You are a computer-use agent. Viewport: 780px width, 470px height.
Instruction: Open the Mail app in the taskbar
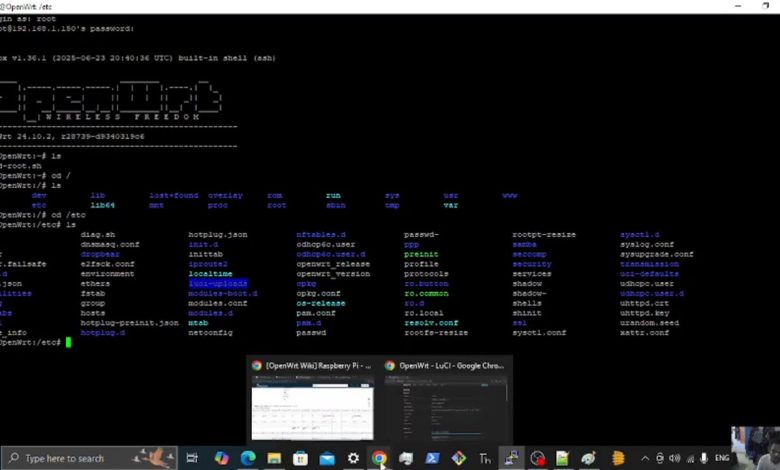click(x=327, y=458)
